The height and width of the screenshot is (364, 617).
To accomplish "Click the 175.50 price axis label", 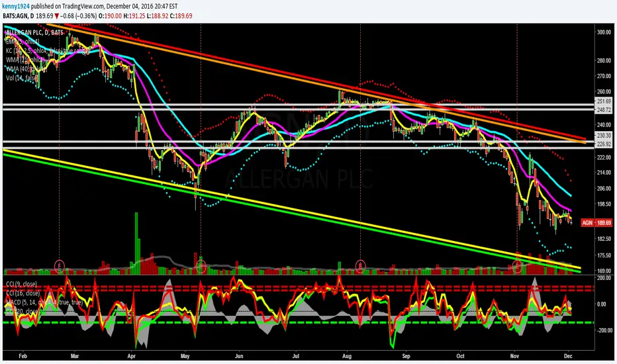I will [x=604, y=255].
